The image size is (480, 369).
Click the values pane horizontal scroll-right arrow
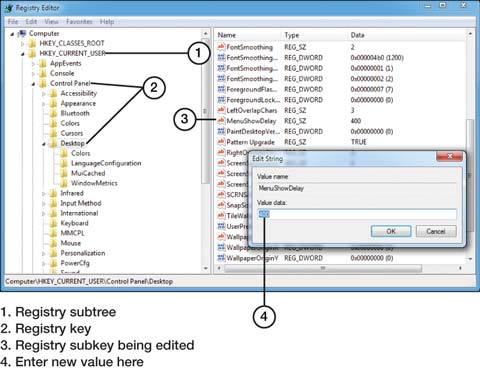coord(460,268)
